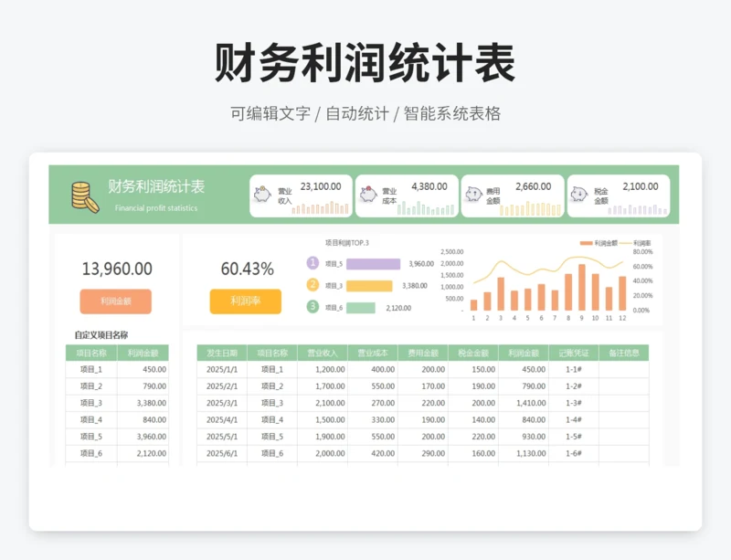
Task: Click the 2,660.00 expense value
Action: [534, 186]
